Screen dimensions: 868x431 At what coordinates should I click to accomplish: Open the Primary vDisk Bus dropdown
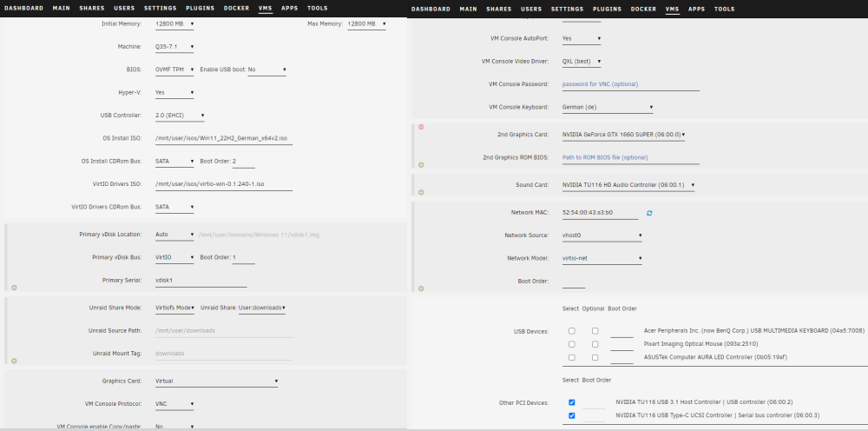click(x=174, y=257)
